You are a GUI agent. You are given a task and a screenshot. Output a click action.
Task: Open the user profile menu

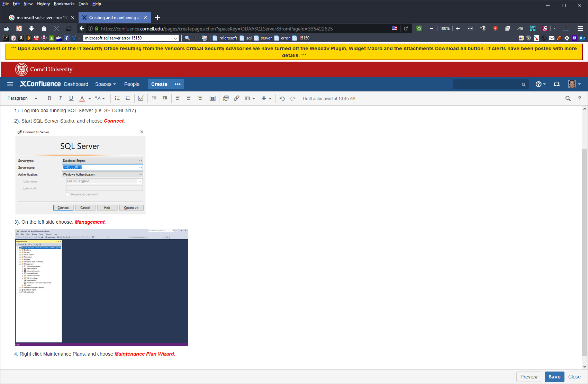pos(574,84)
